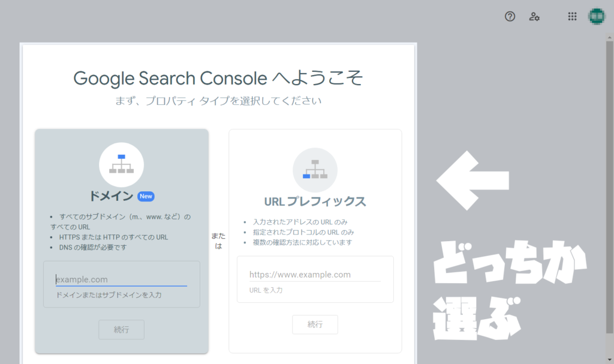Click 'Google Search Console へようこそ' title
Viewport: 614px width, 364px height.
218,77
